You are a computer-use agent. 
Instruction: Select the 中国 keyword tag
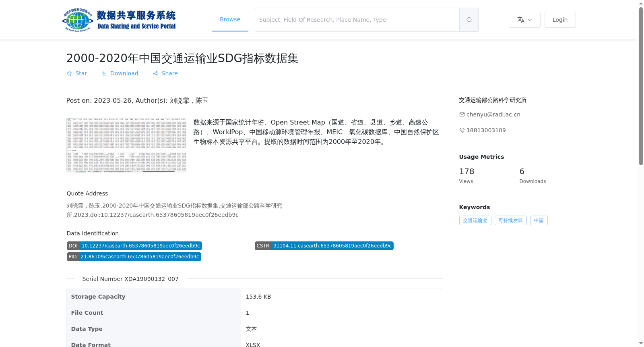click(x=539, y=220)
